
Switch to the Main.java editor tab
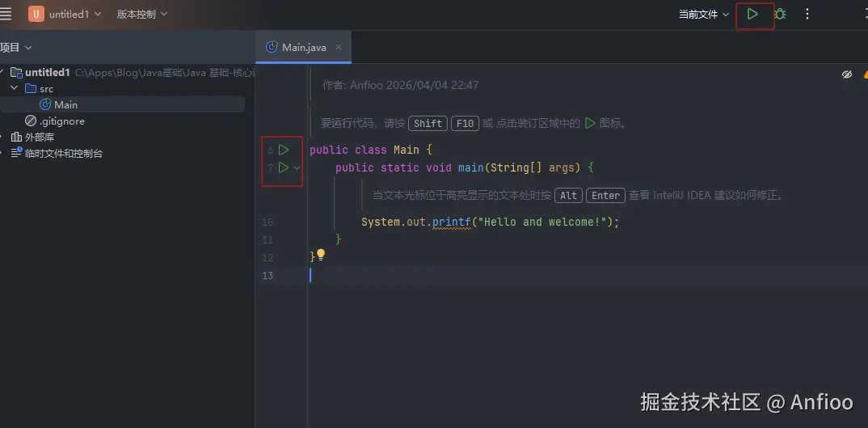point(303,47)
